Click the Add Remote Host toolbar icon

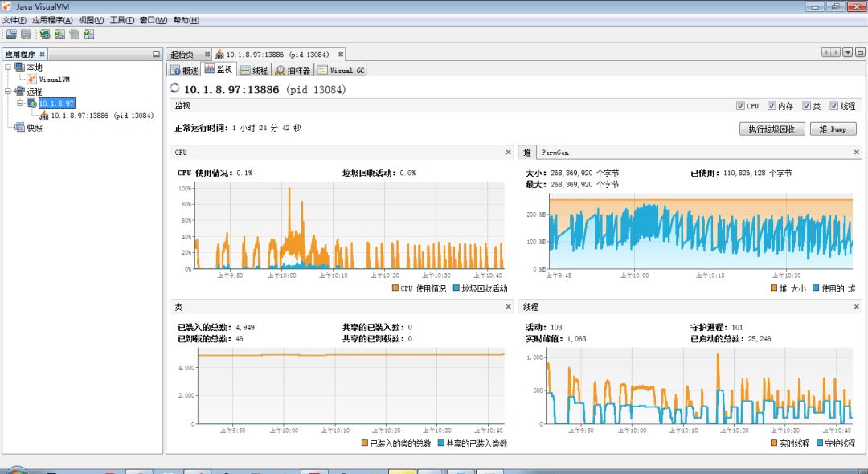pyautogui.click(x=45, y=35)
